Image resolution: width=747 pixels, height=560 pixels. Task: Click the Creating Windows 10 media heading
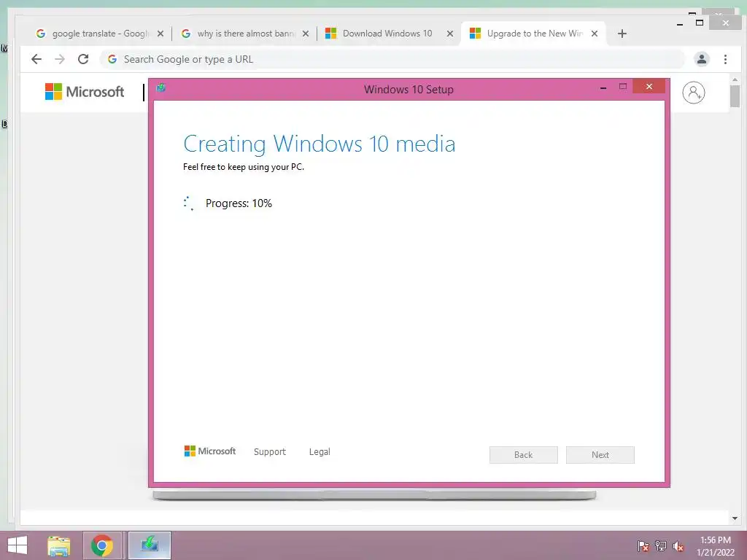pos(320,144)
